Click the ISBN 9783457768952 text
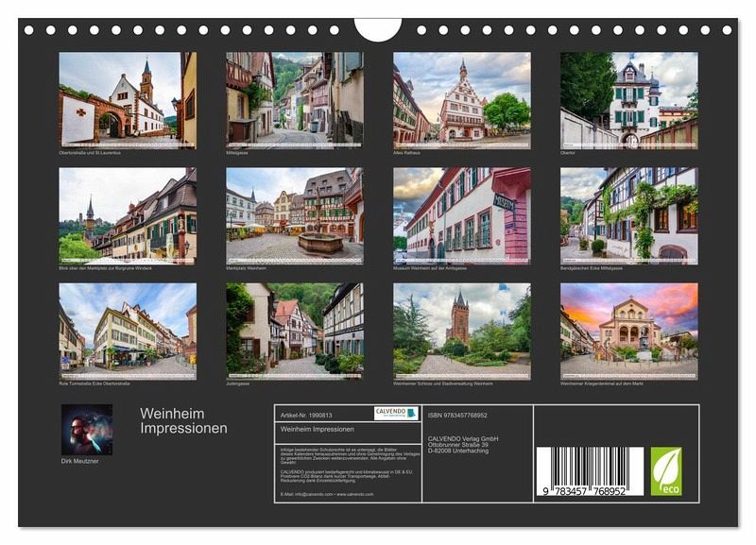The image size is (756, 545). 457,415
